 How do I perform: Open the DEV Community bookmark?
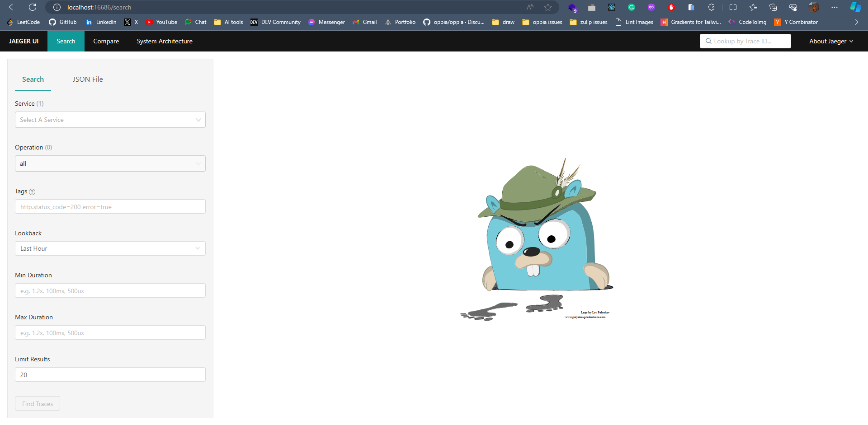pos(275,22)
